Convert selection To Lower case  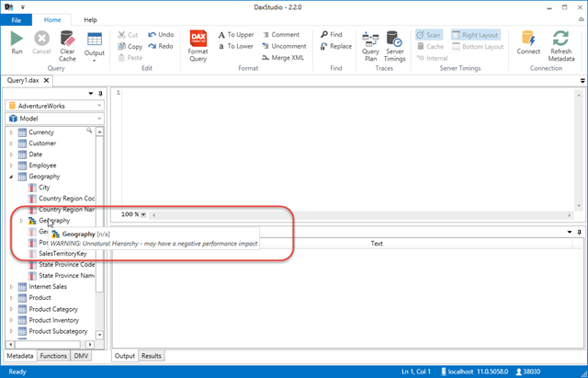coord(236,46)
